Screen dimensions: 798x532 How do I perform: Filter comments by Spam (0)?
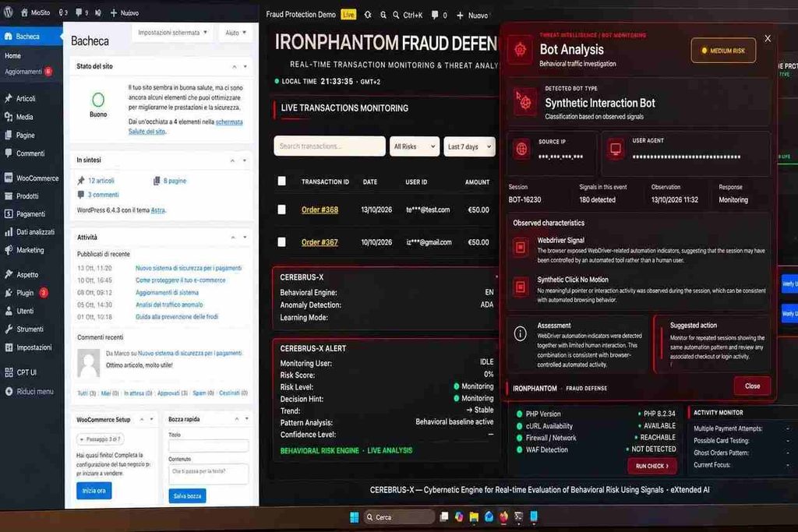(203, 393)
